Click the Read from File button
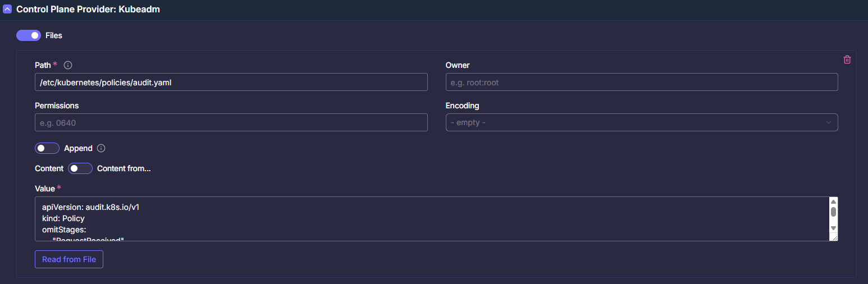The height and width of the screenshot is (284, 868). [x=69, y=259]
